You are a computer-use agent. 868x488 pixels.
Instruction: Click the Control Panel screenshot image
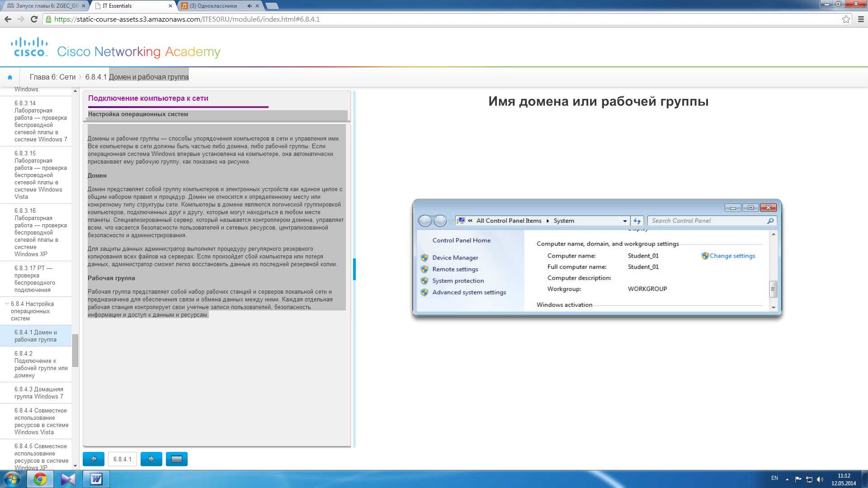(597, 258)
